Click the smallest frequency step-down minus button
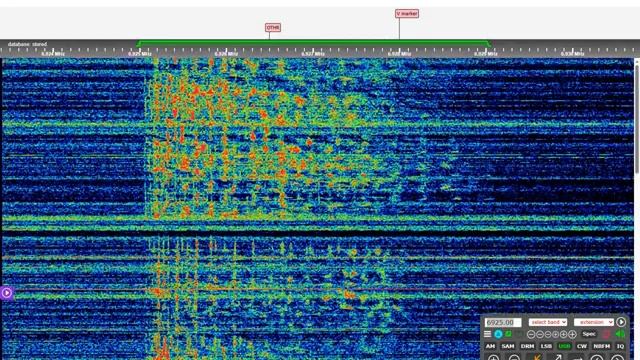Image resolution: width=640 pixels, height=360 pixels. [x=548, y=334]
